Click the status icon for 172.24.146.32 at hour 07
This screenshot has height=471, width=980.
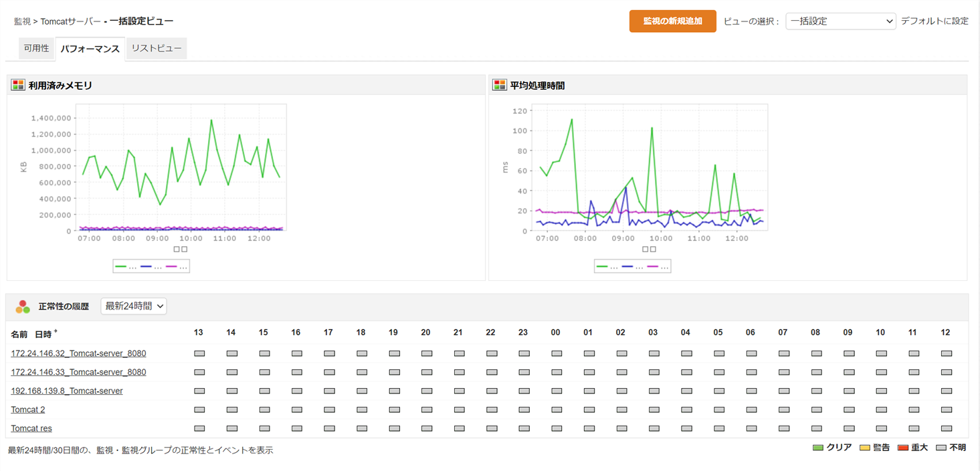click(784, 353)
